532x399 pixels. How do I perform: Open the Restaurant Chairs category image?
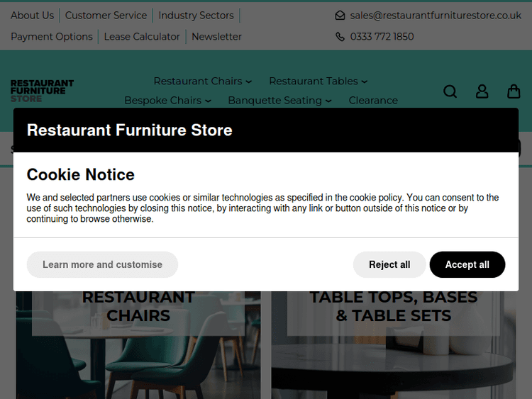coord(138,344)
